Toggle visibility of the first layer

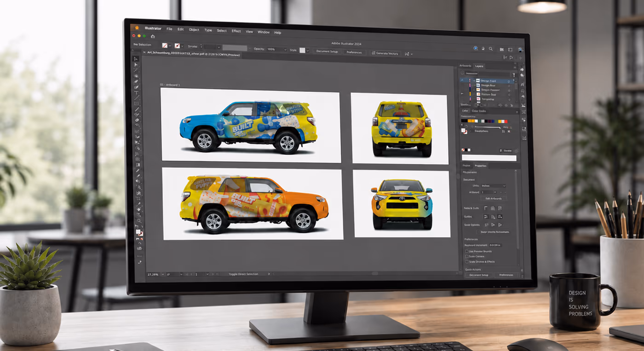(462, 80)
